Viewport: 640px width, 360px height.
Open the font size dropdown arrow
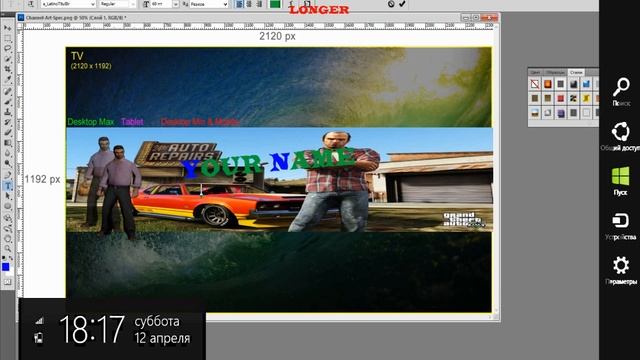[x=176, y=4]
